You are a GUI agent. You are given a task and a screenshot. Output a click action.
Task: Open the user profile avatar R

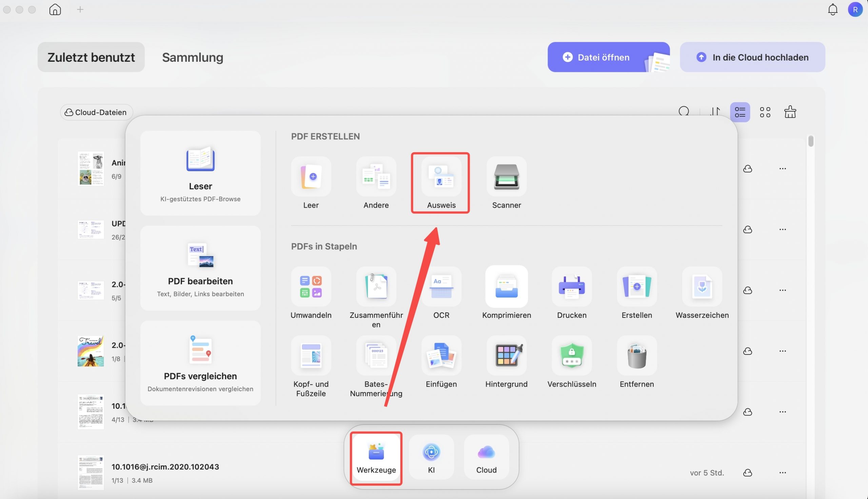click(x=855, y=9)
